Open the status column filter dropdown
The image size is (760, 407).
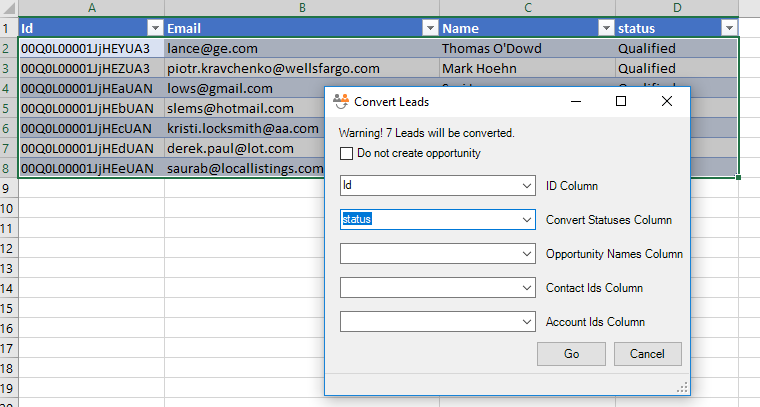click(x=729, y=28)
